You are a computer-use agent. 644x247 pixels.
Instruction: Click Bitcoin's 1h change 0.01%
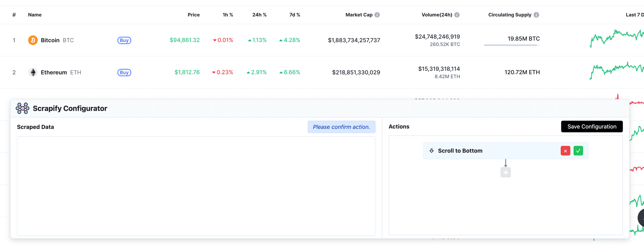tap(223, 40)
